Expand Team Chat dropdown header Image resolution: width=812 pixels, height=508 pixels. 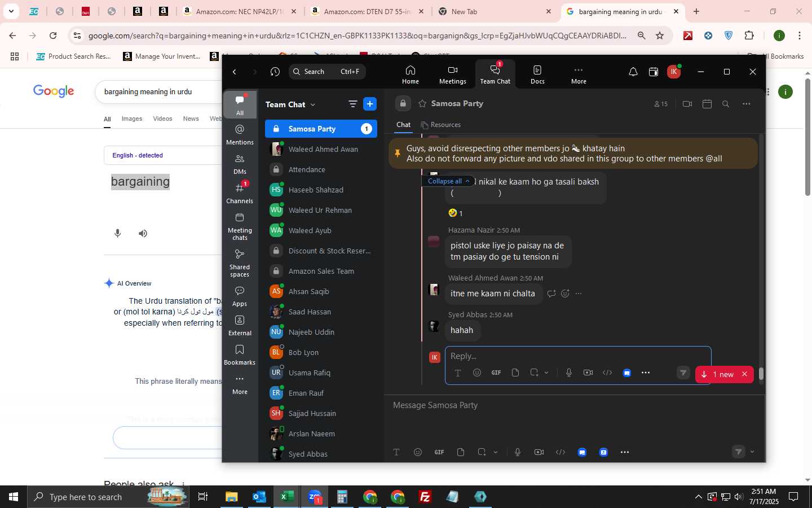coord(290,104)
